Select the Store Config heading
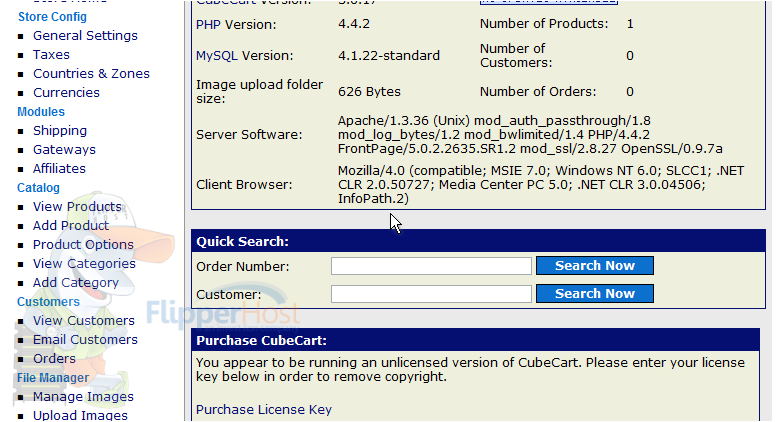This screenshot has height=422, width=776. coord(52,17)
